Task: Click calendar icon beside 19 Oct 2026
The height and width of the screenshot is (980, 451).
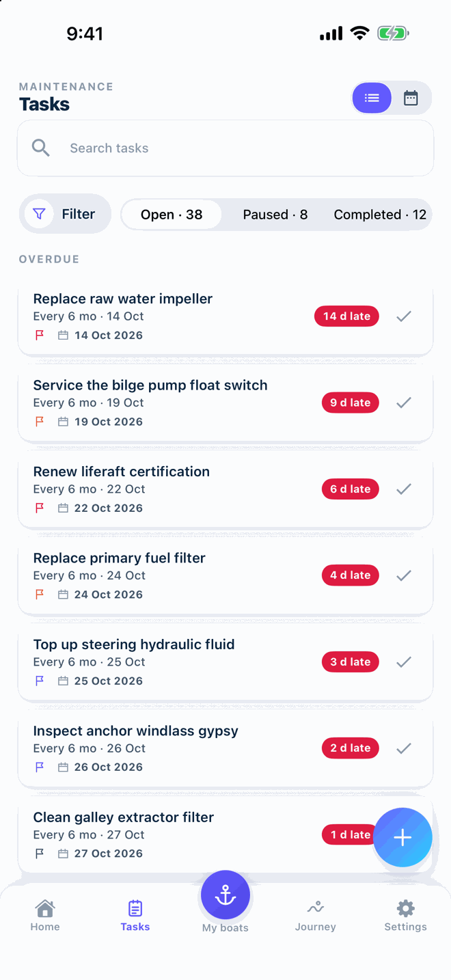Action: coord(63,422)
